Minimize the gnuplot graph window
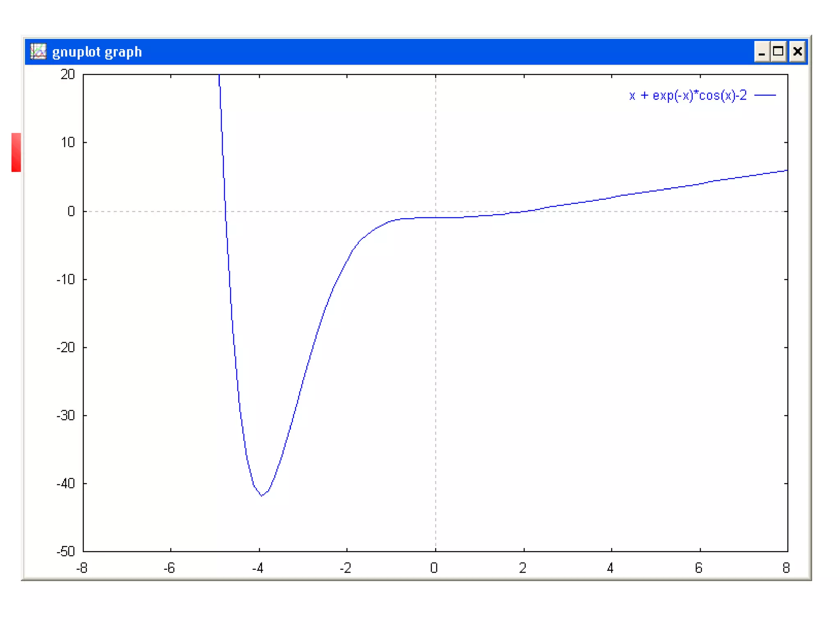This screenshot has height=630, width=840. 762,52
